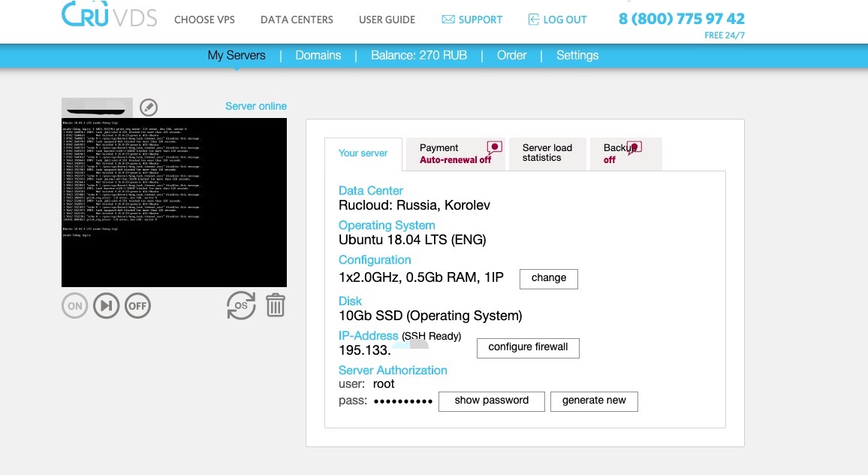Open CHOOSE VPS menu
This screenshot has width=868, height=475.
204,20
